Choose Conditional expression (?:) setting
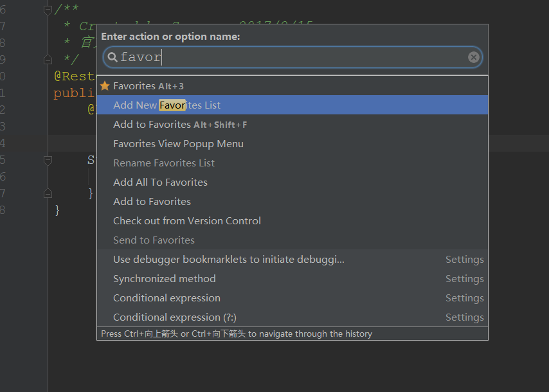 point(175,317)
